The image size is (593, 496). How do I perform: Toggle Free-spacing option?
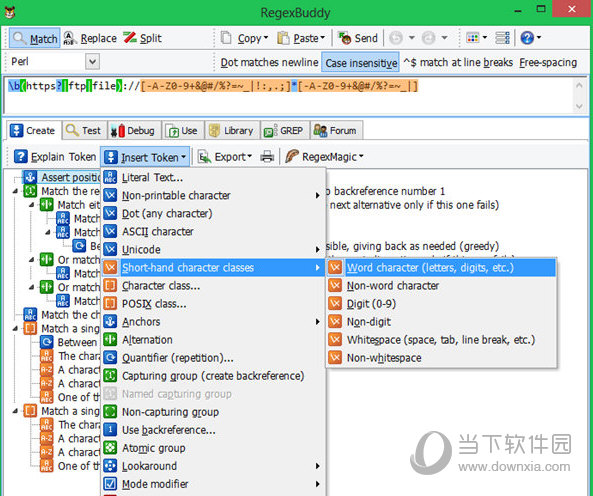[548, 62]
